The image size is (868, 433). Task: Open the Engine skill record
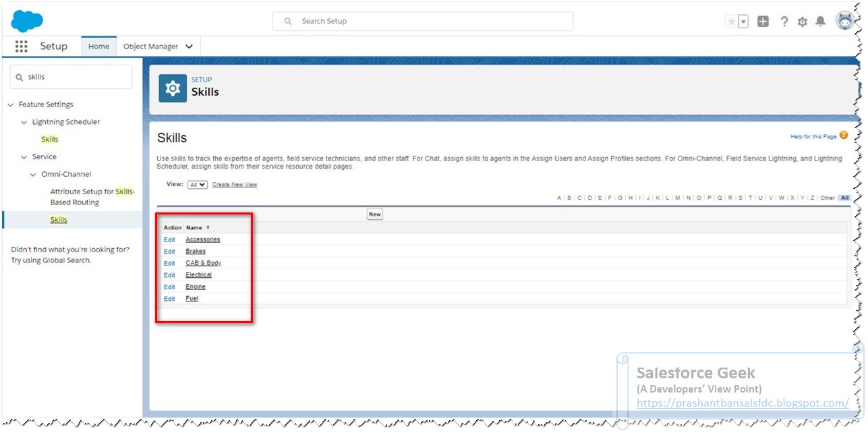point(196,287)
